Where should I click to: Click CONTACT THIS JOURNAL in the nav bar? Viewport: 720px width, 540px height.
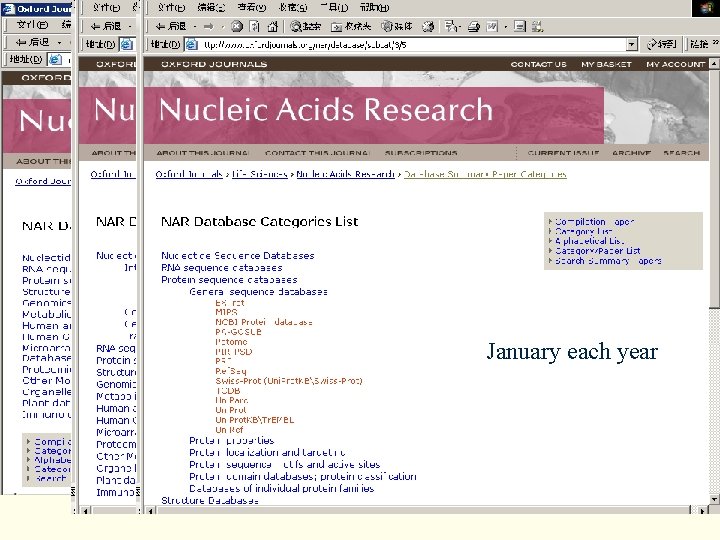pos(316,152)
